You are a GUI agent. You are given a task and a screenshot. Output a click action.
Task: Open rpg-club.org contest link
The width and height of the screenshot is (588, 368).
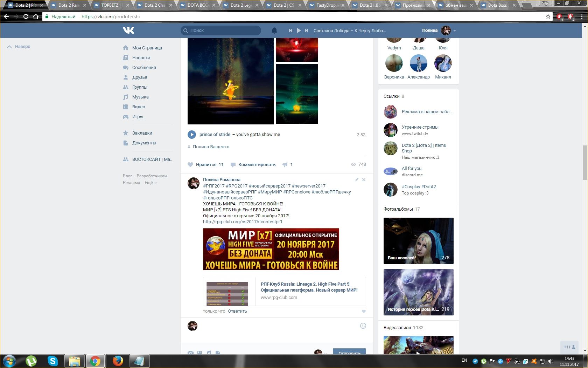coord(243,222)
